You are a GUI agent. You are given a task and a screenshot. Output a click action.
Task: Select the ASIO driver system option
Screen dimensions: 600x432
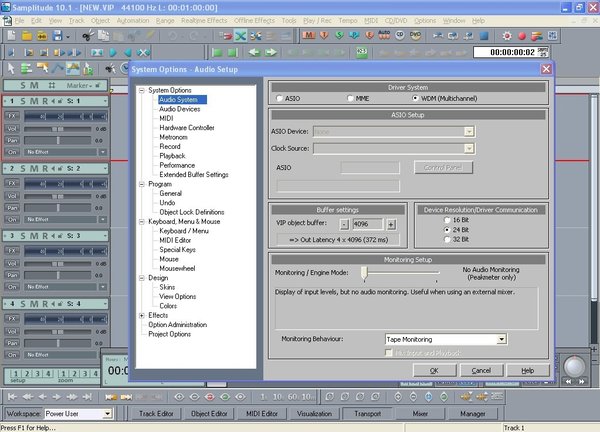(279, 99)
